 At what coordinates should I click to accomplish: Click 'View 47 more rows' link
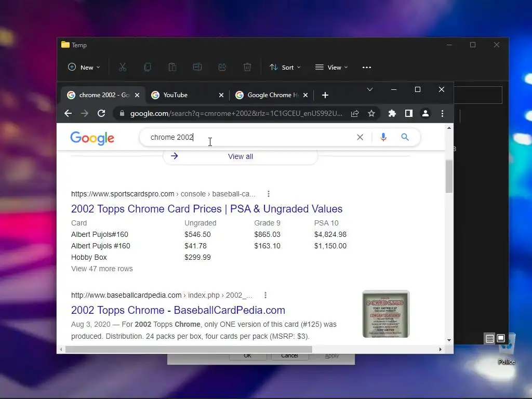102,269
